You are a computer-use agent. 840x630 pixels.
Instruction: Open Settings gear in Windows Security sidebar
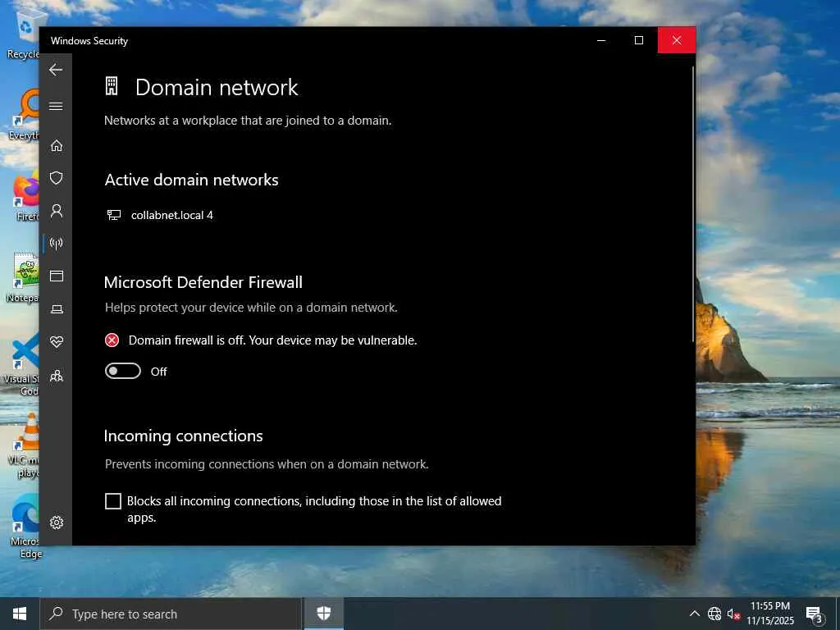pyautogui.click(x=57, y=523)
